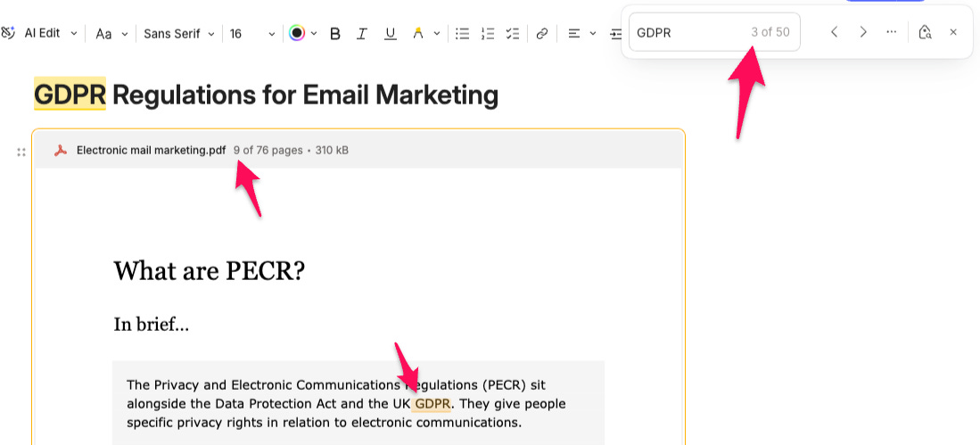The image size is (980, 445).
Task: Open search more options ellipsis
Action: point(892,32)
